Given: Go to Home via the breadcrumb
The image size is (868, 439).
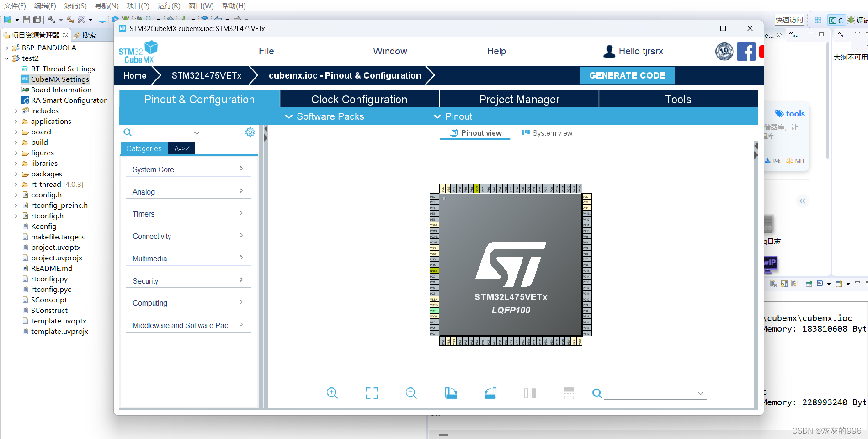Looking at the screenshot, I should (x=134, y=75).
